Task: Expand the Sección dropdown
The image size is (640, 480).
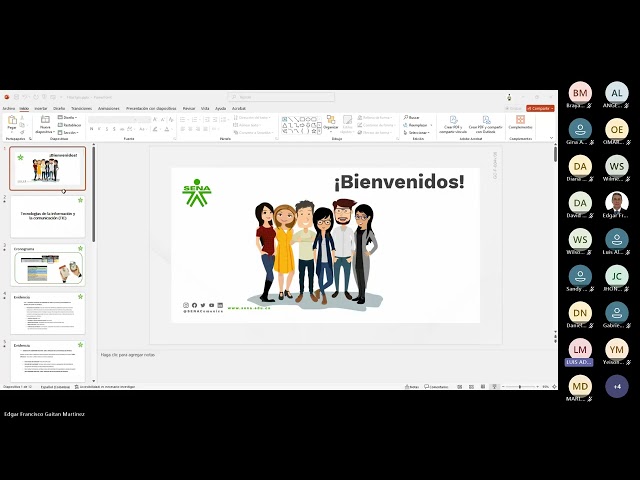Action: pyautogui.click(x=68, y=133)
